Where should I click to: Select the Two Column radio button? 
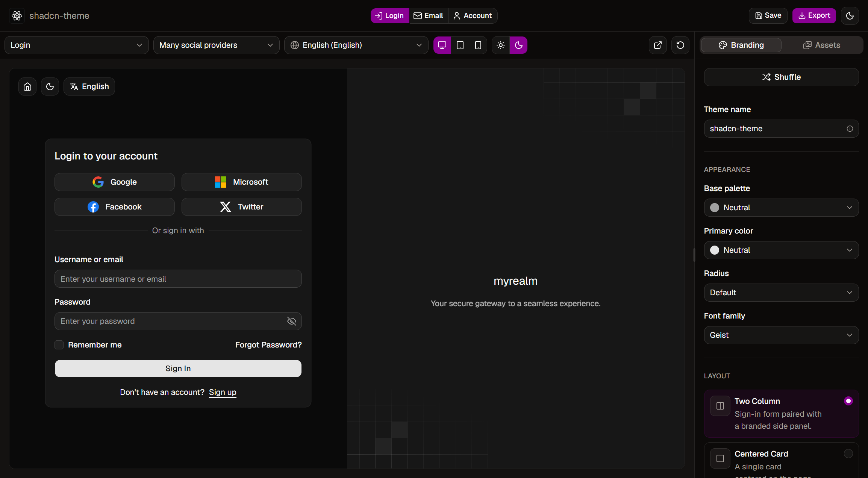(x=848, y=401)
